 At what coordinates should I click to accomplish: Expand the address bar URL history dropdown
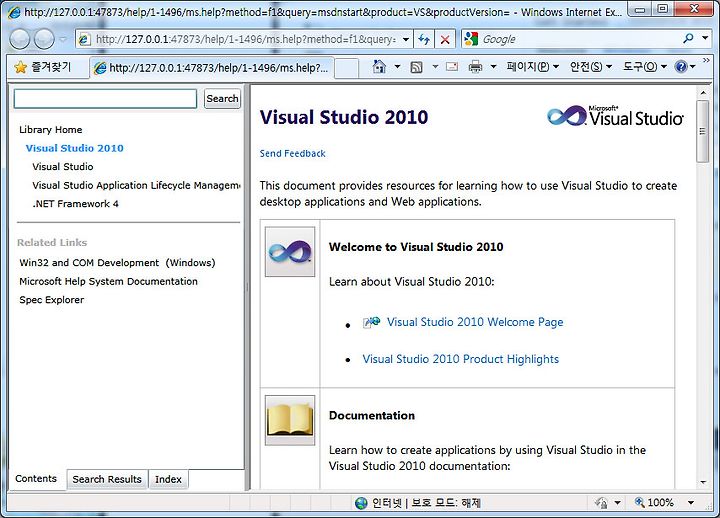point(406,39)
